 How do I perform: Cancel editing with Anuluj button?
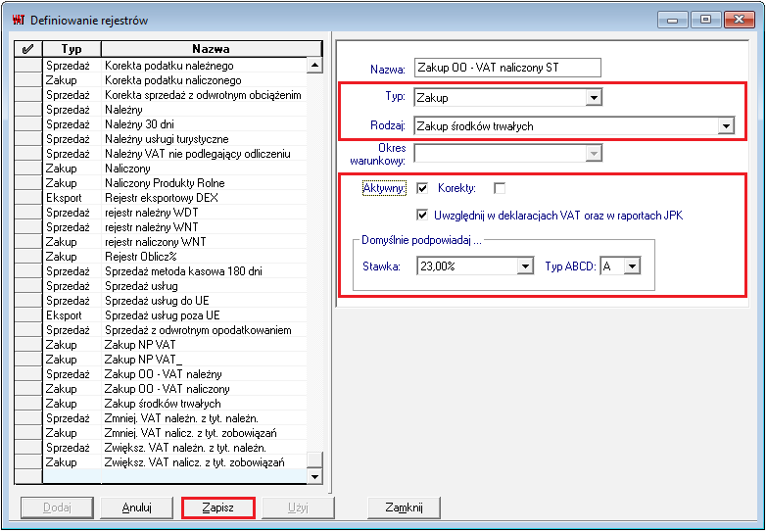[x=136, y=508]
